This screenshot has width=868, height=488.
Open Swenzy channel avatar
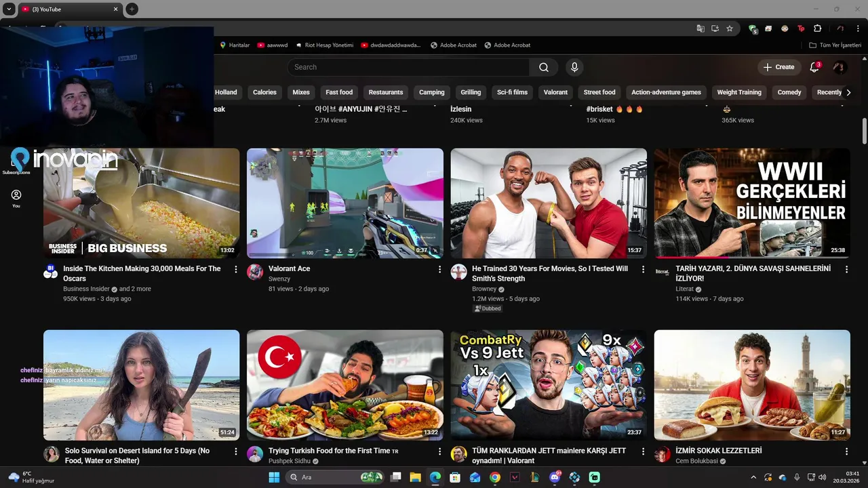tap(255, 272)
